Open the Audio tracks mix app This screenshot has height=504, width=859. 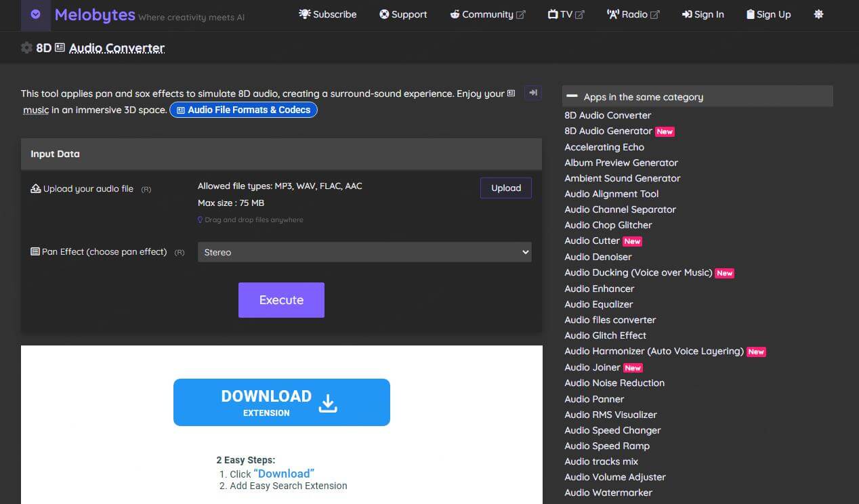pos(602,461)
